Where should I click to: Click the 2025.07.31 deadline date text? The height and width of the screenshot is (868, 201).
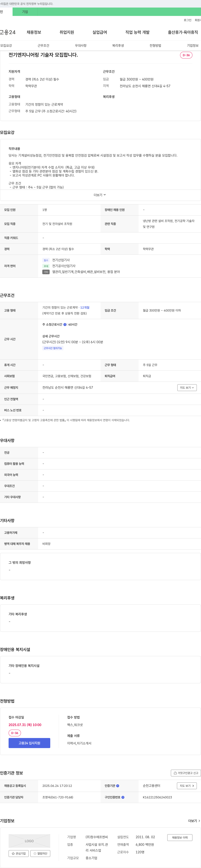point(25,725)
